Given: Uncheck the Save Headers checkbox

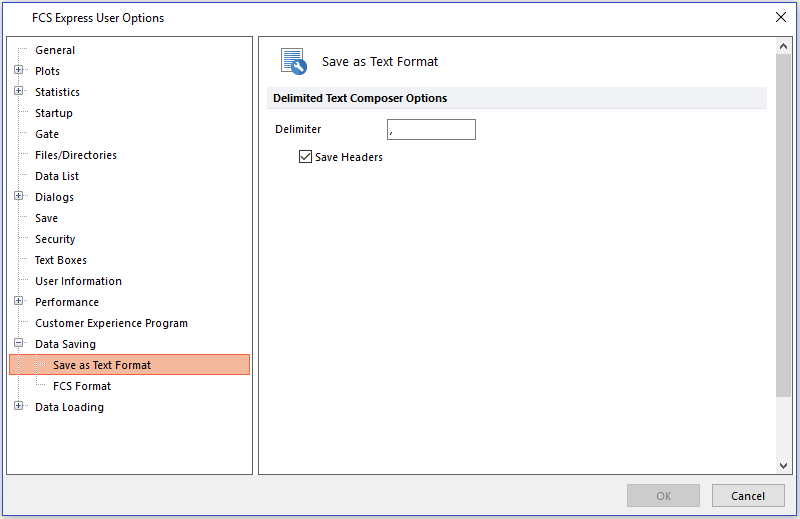Looking at the screenshot, I should (305, 157).
